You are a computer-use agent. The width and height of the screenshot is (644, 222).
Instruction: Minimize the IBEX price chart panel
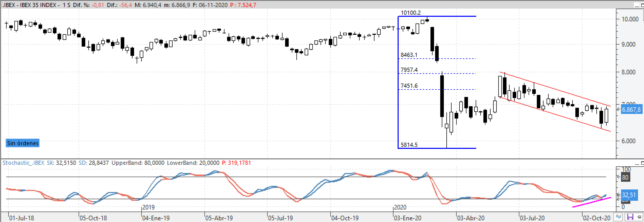tap(636, 5)
